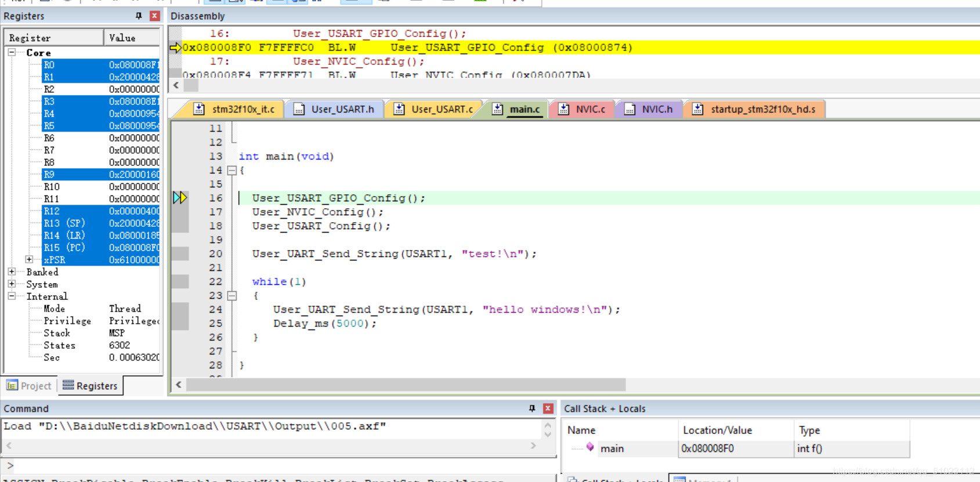This screenshot has width=980, height=482.
Task: Click the program counter marker at line 16
Action: coord(180,198)
